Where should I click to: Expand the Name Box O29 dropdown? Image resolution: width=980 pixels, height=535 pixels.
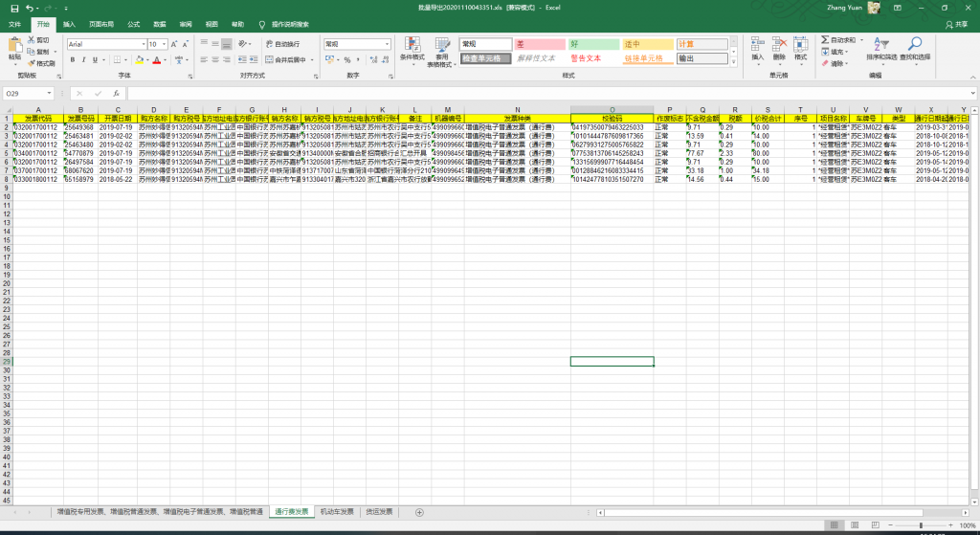tap(49, 93)
